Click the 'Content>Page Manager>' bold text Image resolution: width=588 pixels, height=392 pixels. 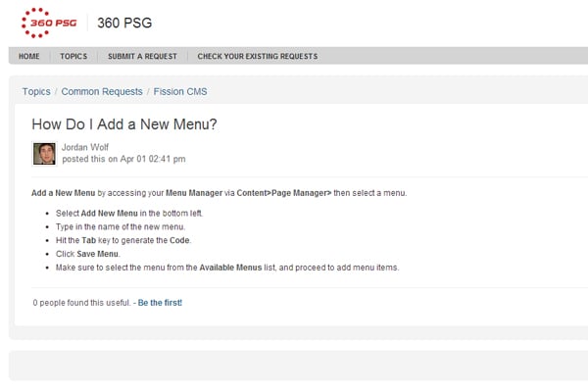click(x=284, y=193)
